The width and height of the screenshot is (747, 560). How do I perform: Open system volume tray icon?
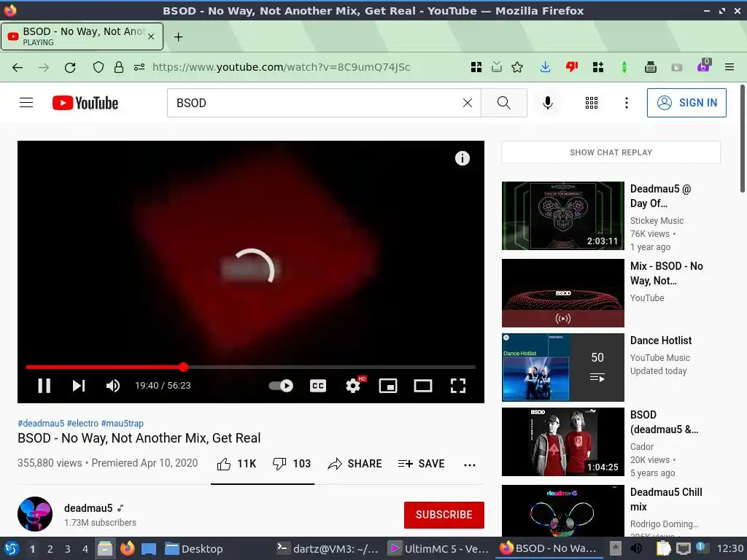point(636,548)
